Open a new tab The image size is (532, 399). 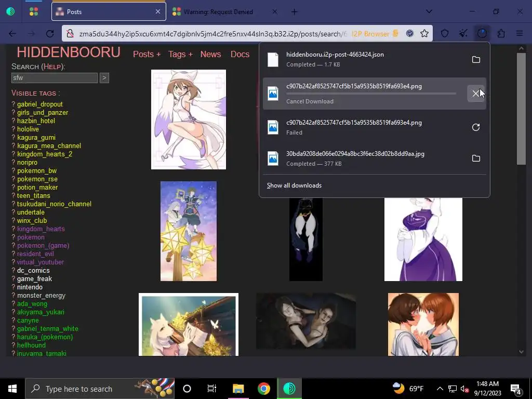pyautogui.click(x=294, y=12)
